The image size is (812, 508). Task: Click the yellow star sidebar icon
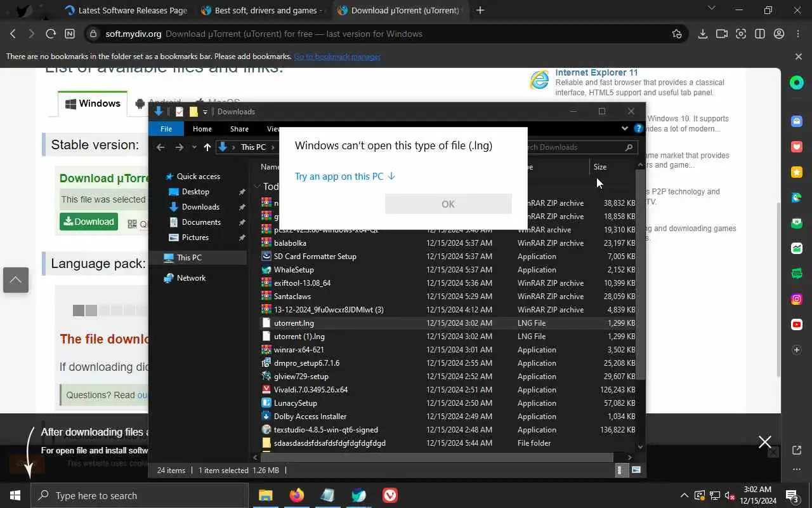(797, 172)
